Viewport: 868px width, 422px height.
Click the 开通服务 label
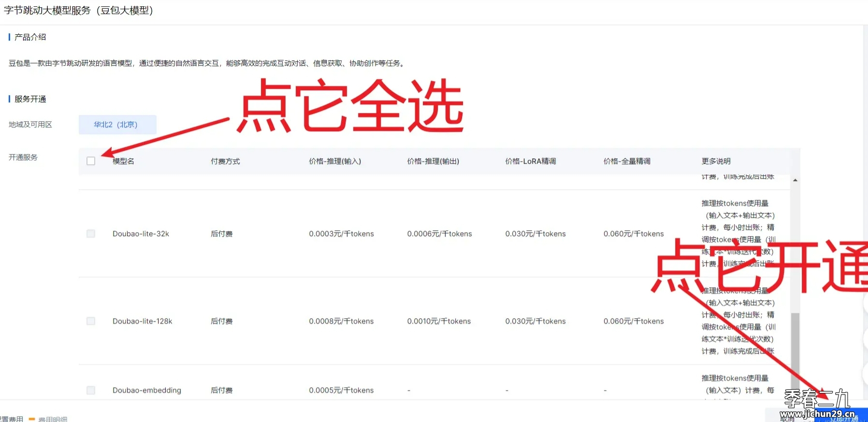click(23, 157)
